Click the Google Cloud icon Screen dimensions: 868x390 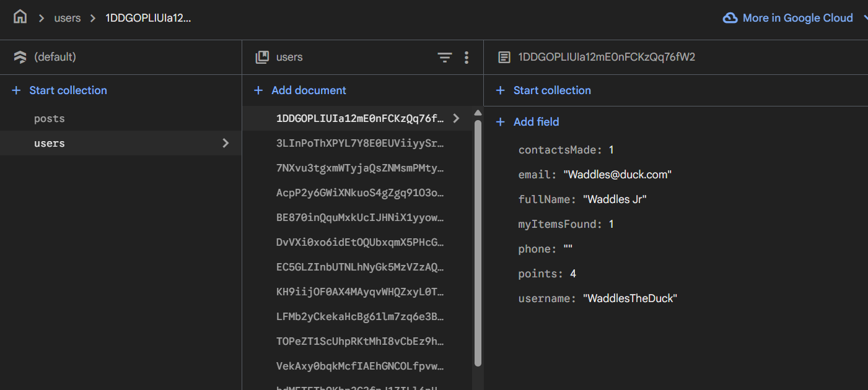pyautogui.click(x=730, y=18)
